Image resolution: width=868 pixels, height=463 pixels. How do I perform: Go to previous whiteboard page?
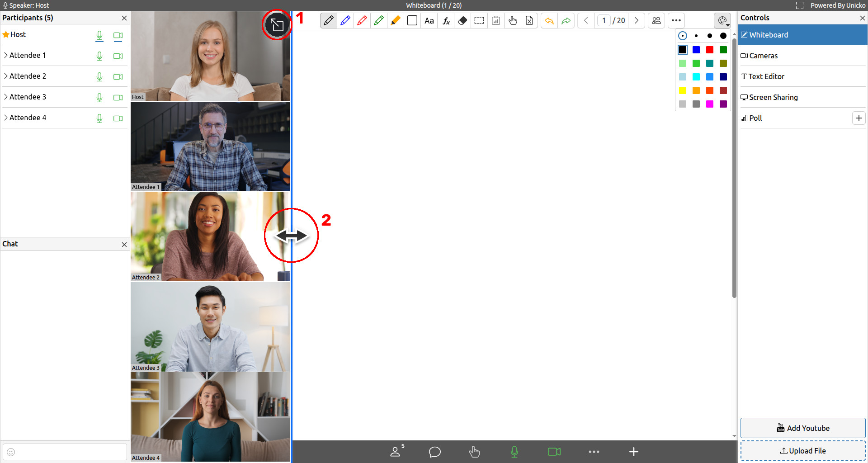(586, 20)
